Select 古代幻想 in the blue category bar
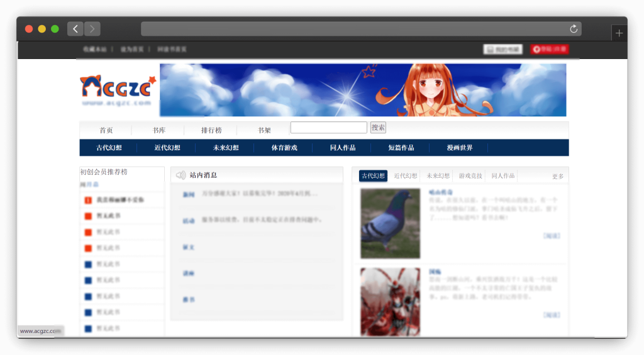 tap(109, 148)
